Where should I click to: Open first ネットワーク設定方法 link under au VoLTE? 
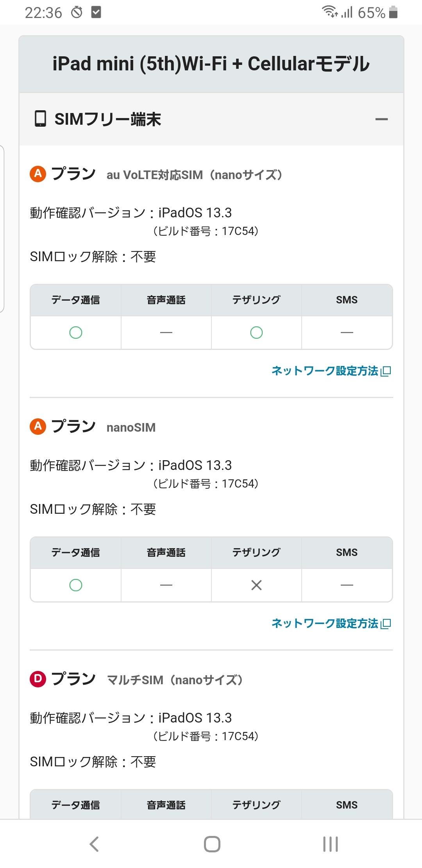[x=325, y=371]
